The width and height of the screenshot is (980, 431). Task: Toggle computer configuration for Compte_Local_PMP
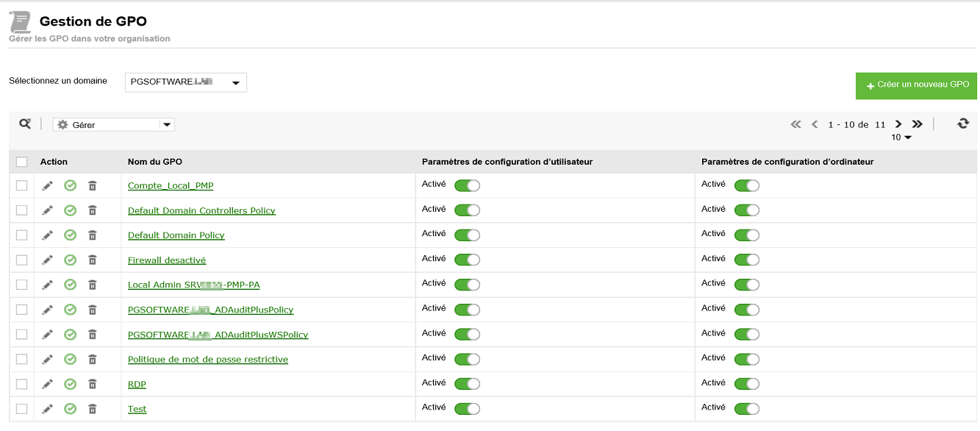click(747, 185)
